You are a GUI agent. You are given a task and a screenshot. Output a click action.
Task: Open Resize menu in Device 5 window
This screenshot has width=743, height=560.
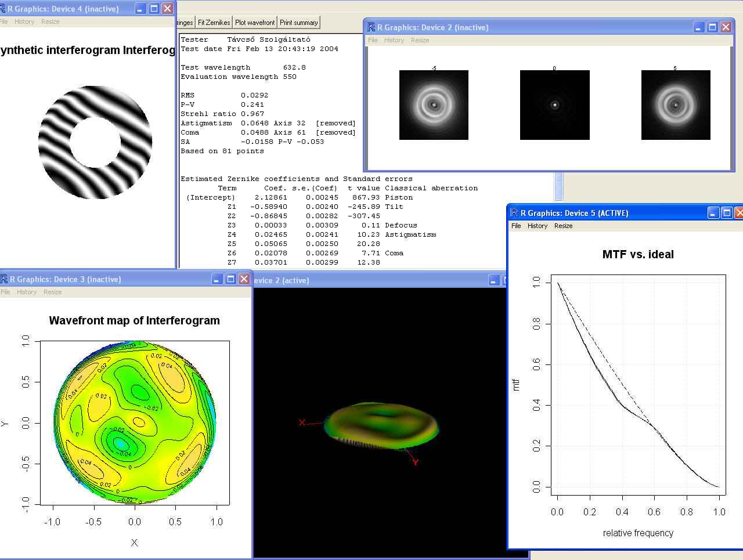(563, 226)
